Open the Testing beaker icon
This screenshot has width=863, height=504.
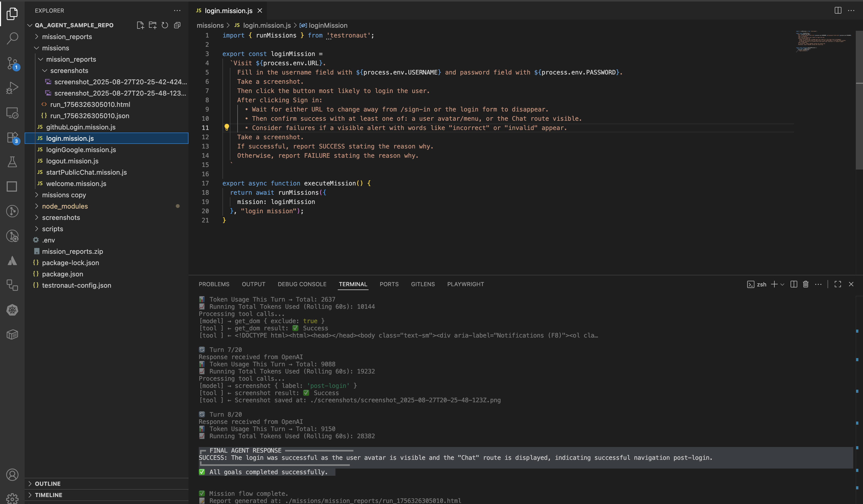click(12, 162)
